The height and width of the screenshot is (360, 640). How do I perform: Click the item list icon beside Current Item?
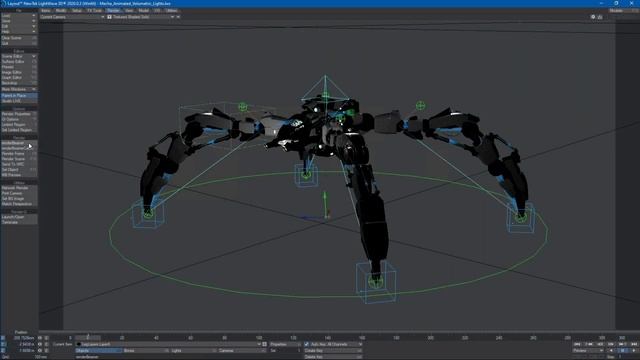click(264, 344)
